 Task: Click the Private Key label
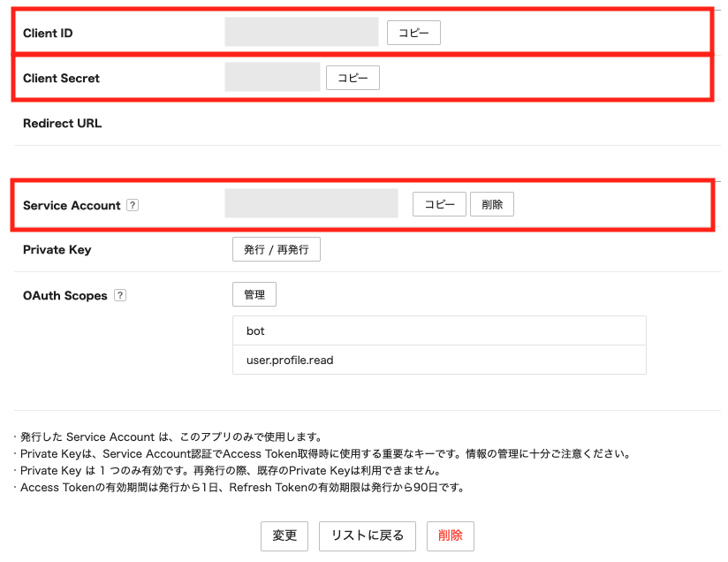57,249
